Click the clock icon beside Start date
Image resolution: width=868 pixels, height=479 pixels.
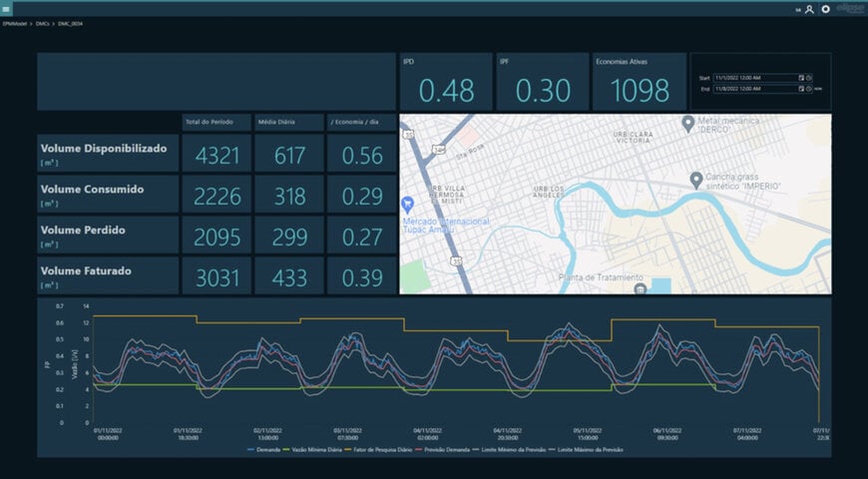click(x=809, y=77)
